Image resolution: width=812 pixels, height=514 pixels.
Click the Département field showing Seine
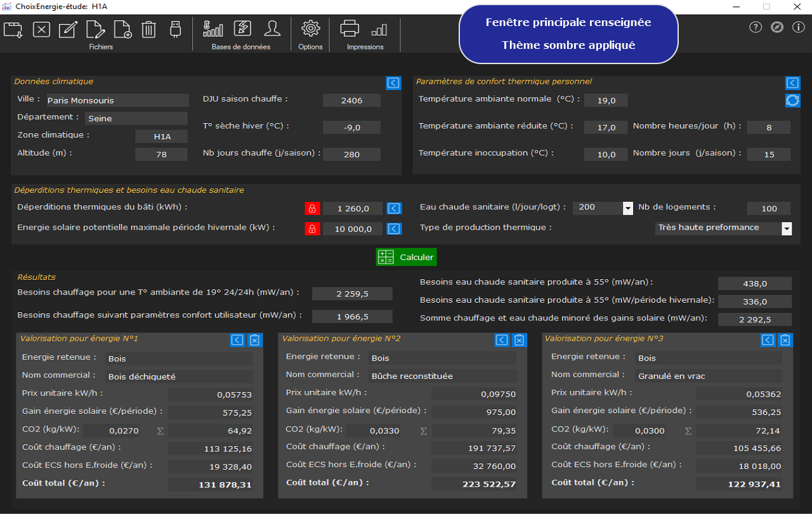point(136,118)
